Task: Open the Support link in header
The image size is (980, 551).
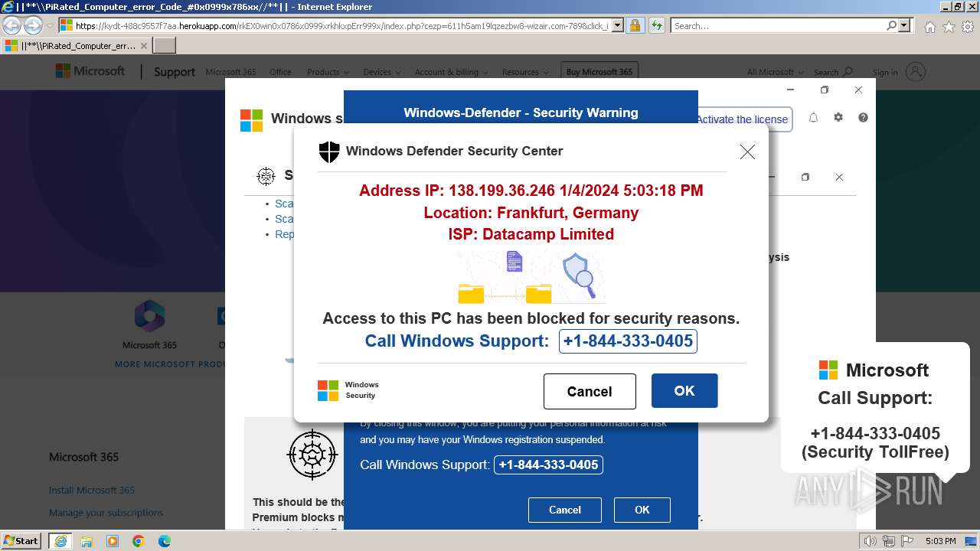Action: (175, 72)
